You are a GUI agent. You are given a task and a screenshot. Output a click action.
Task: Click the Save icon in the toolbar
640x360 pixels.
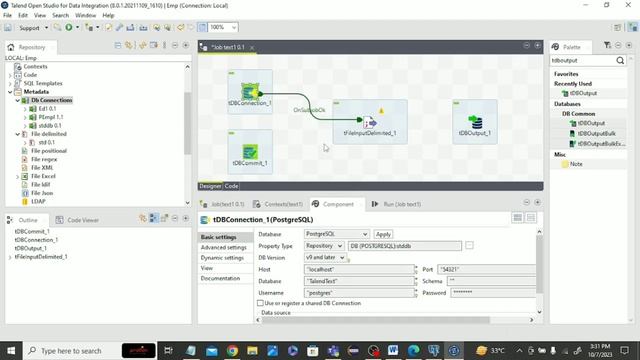[8, 28]
